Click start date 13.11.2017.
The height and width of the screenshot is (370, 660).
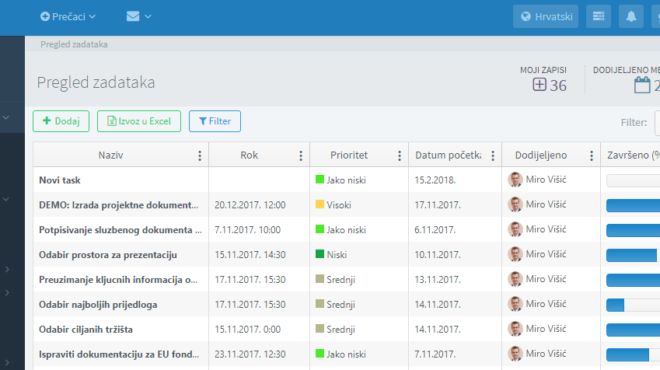(438, 279)
